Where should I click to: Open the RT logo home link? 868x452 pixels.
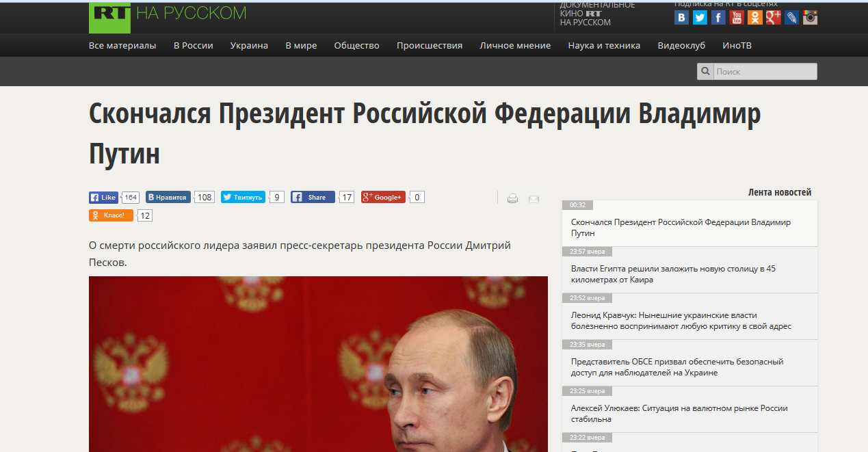pos(109,17)
